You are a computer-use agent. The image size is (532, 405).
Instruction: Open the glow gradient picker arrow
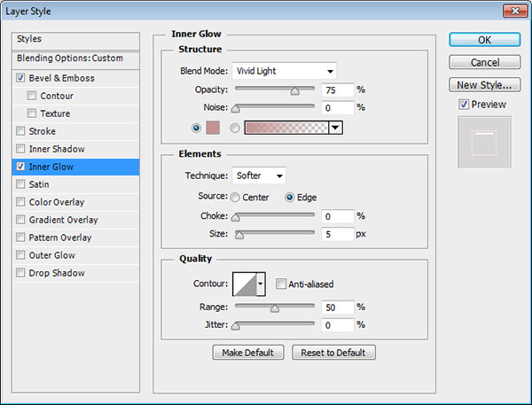[335, 127]
